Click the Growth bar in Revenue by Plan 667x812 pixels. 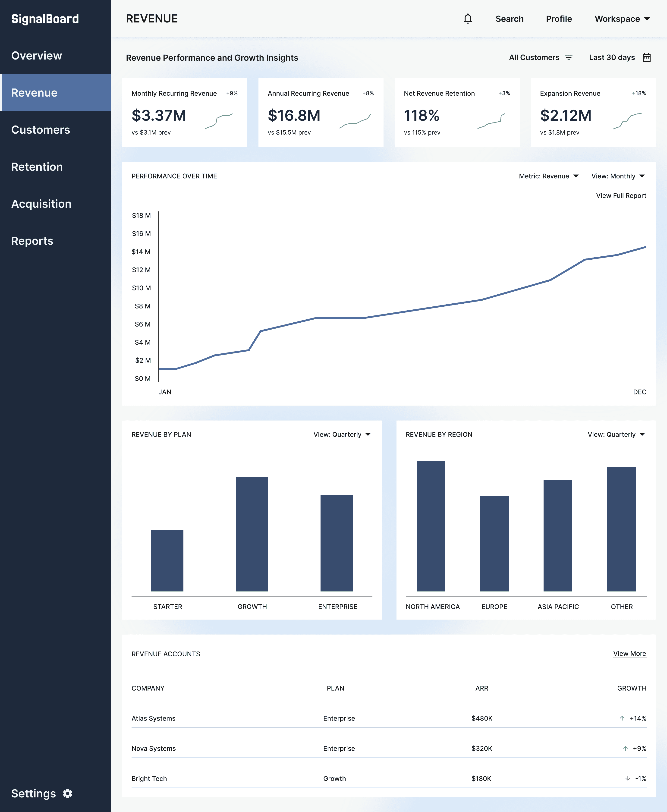(x=252, y=534)
